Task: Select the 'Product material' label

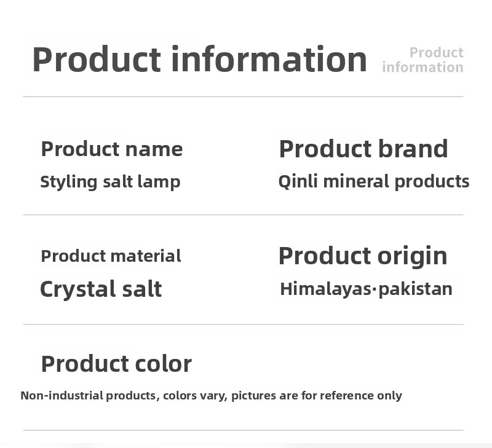Action: 111,256
